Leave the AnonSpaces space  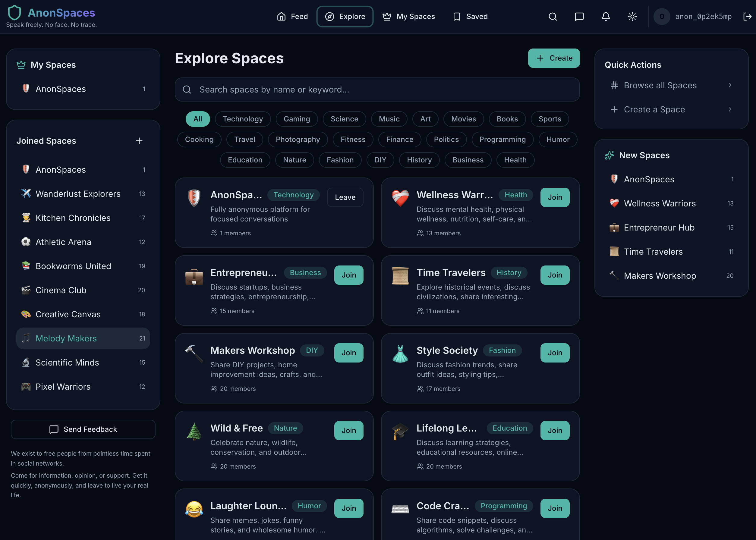[345, 197]
